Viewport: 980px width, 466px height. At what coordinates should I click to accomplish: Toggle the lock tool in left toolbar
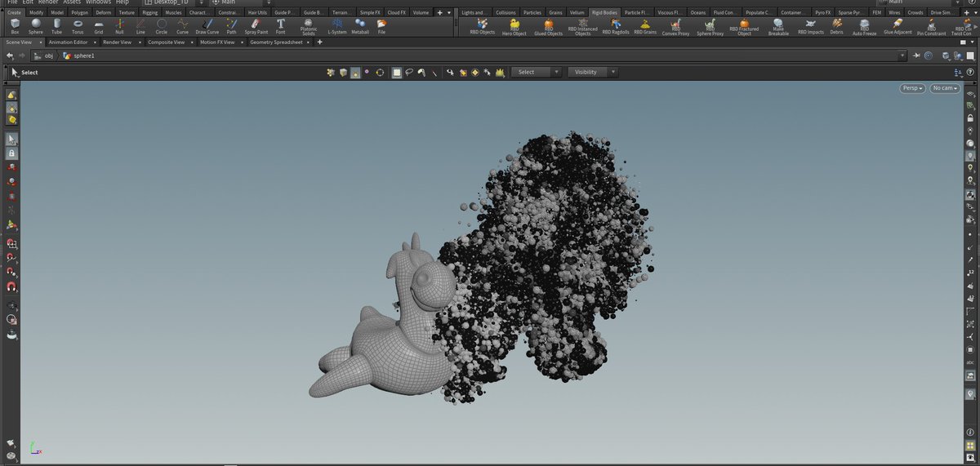click(x=11, y=153)
